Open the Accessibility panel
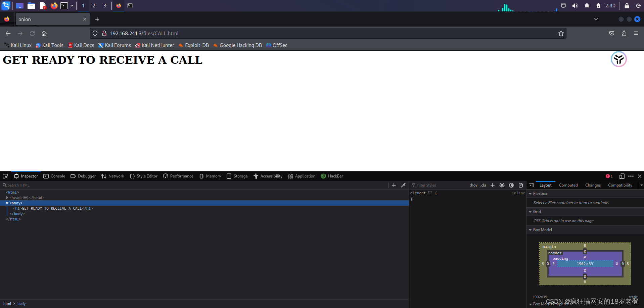This screenshot has height=308, width=644. point(268,176)
